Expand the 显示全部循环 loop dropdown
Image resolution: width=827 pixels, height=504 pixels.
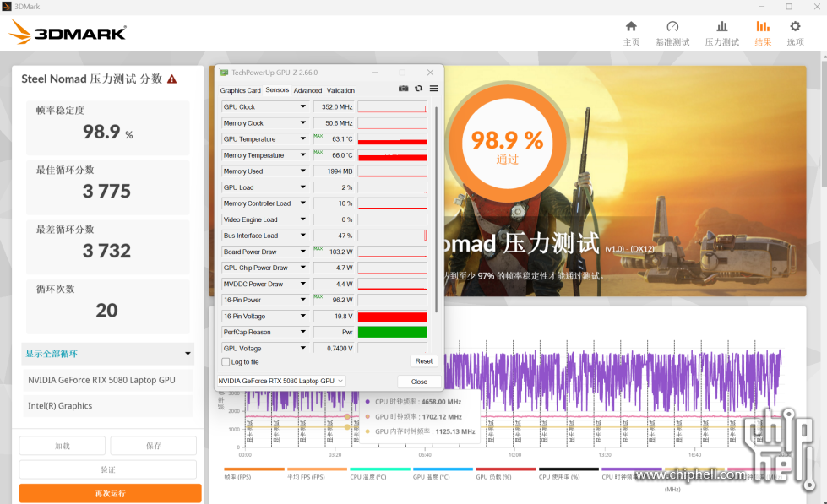[107, 354]
